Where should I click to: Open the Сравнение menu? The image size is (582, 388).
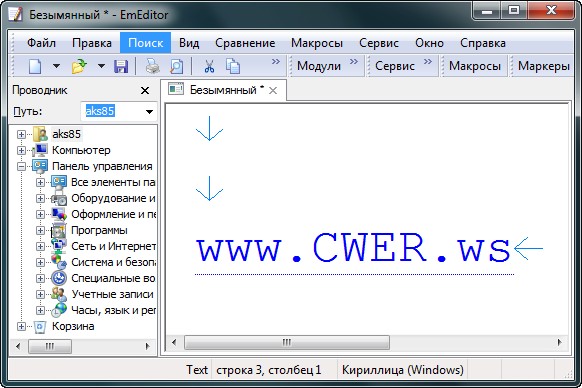tap(245, 43)
